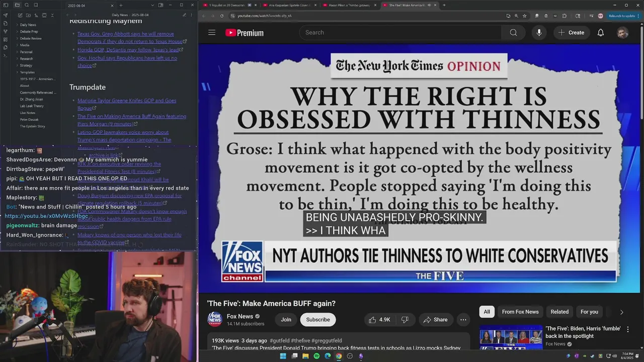Expand the Templates folder
Viewport: 644px width, 362px height.
[27, 72]
